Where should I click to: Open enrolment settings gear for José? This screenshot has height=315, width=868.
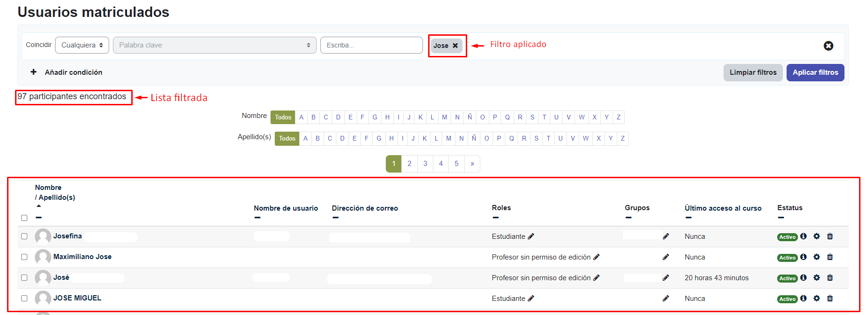click(817, 278)
